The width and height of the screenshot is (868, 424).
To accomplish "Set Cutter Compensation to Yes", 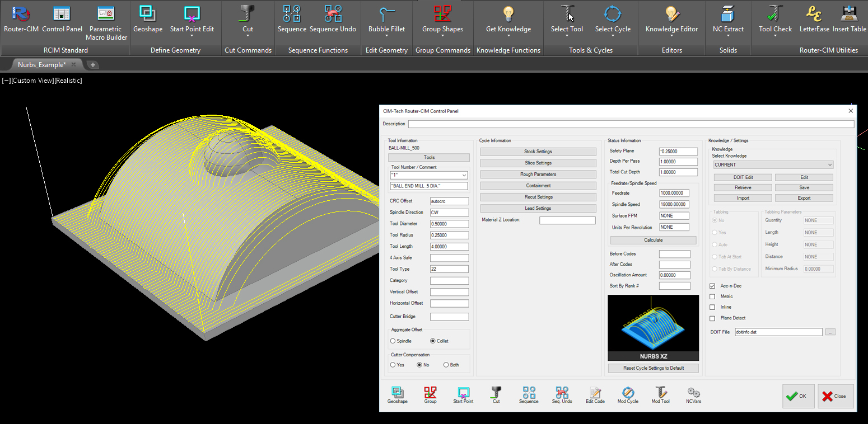I will [393, 364].
